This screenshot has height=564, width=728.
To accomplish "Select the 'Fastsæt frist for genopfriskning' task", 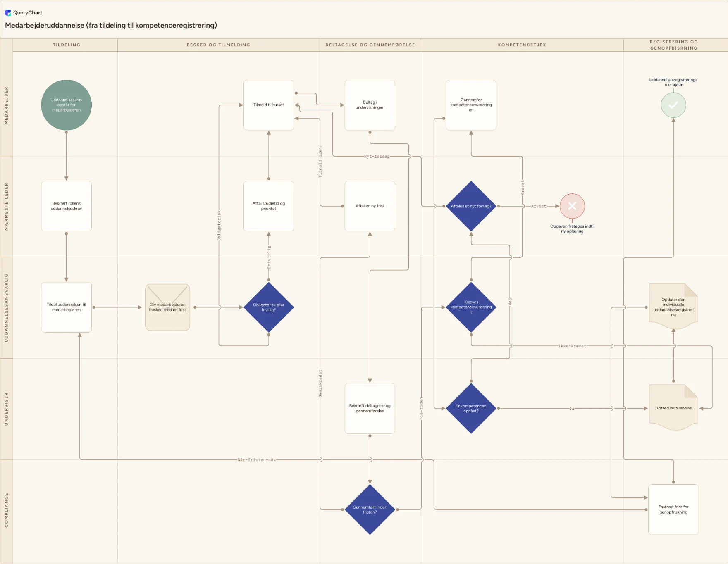I will [673, 509].
